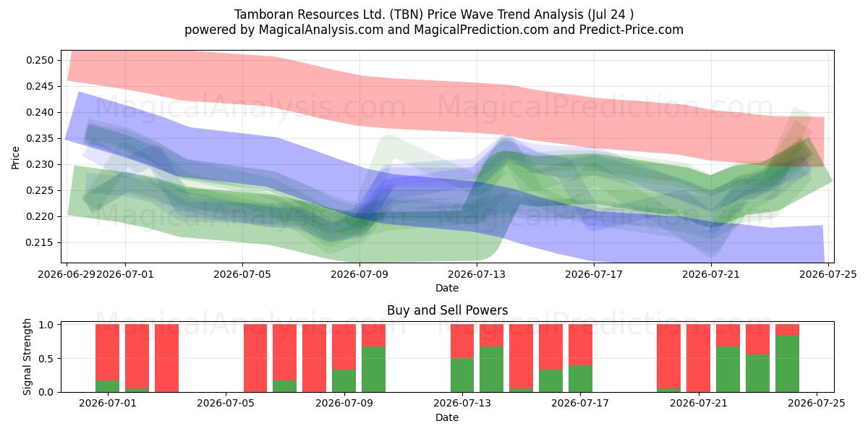Click the 'Price' y-axis label
Screen dimensions: 868x434
16,157
